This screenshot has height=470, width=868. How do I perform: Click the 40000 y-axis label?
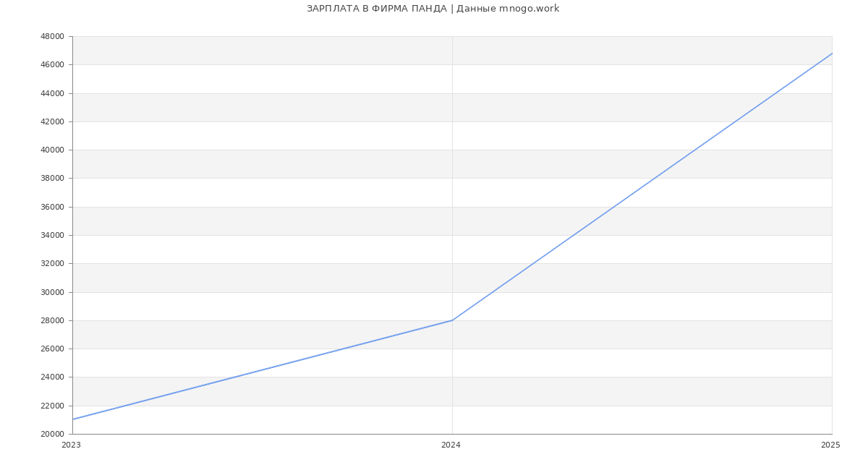pos(52,150)
